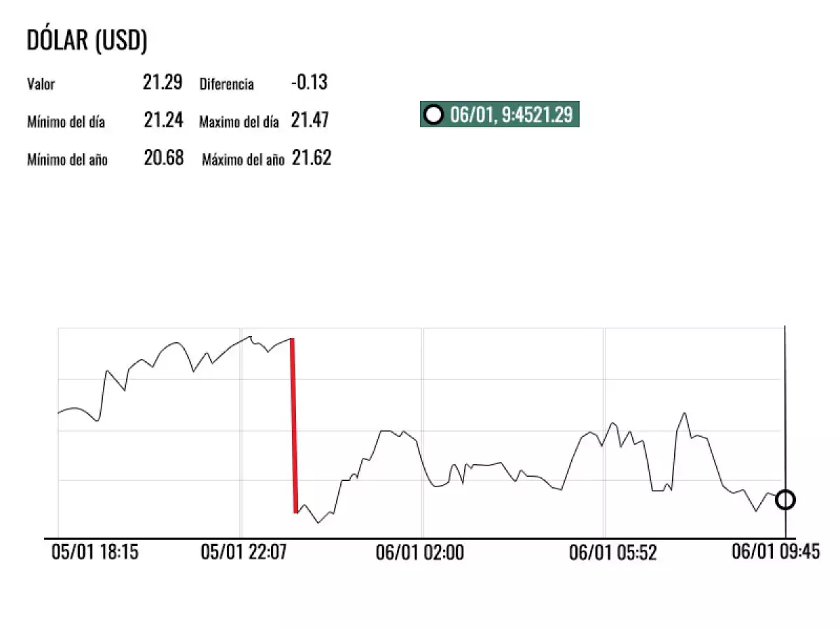Click the 06/01 05:52 axis label
The image size is (840, 630).
612,553
